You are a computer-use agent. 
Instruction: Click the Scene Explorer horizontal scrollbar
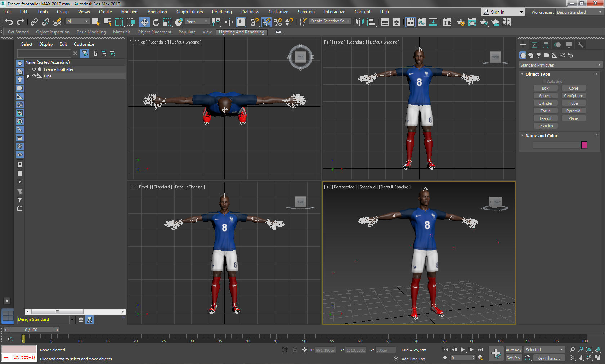point(75,311)
